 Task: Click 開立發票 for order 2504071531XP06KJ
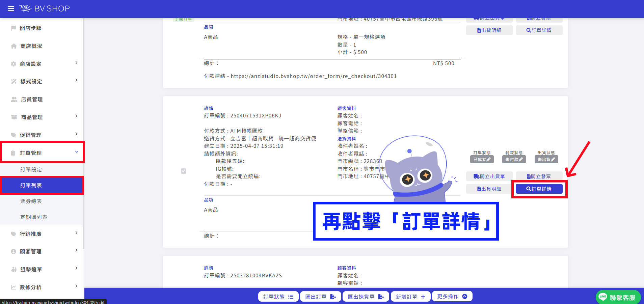(x=539, y=176)
